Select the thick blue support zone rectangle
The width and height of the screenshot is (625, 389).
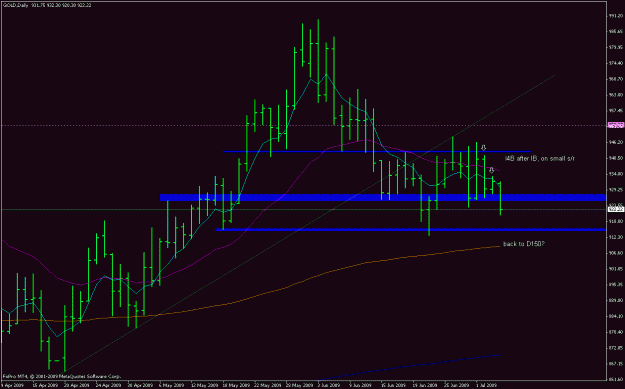coord(383,197)
